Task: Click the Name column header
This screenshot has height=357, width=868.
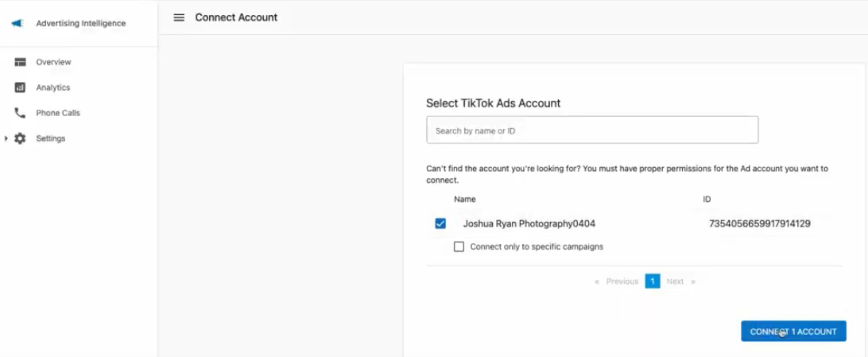Action: (x=464, y=200)
